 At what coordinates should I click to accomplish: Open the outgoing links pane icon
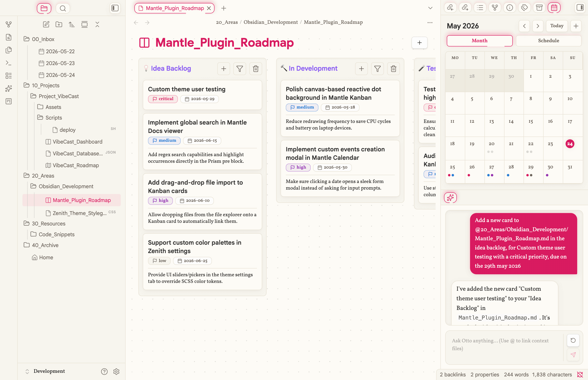click(x=465, y=8)
